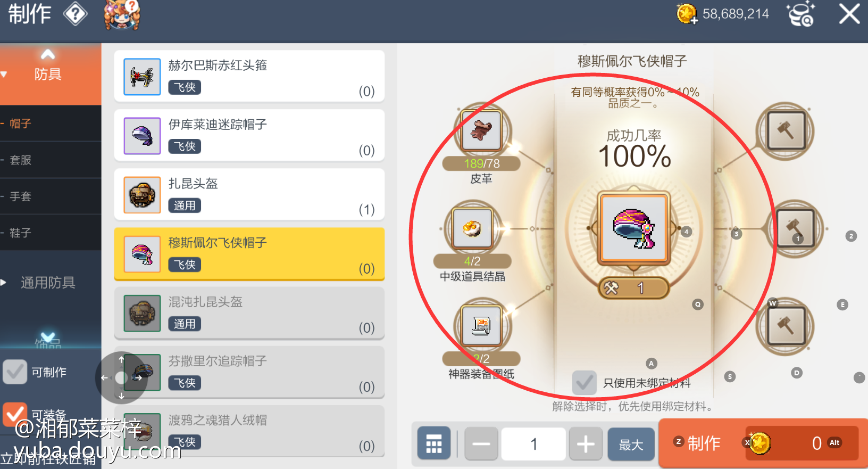Click the character avatar icon in header
Screen dimensions: 868x469
[122, 15]
